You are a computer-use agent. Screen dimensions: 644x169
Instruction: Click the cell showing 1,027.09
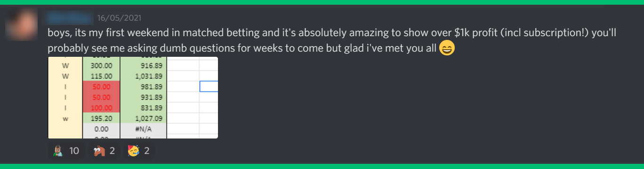[144, 118]
